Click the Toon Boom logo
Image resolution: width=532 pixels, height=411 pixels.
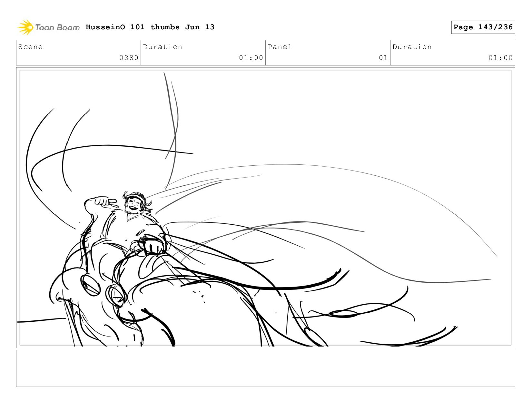point(48,27)
